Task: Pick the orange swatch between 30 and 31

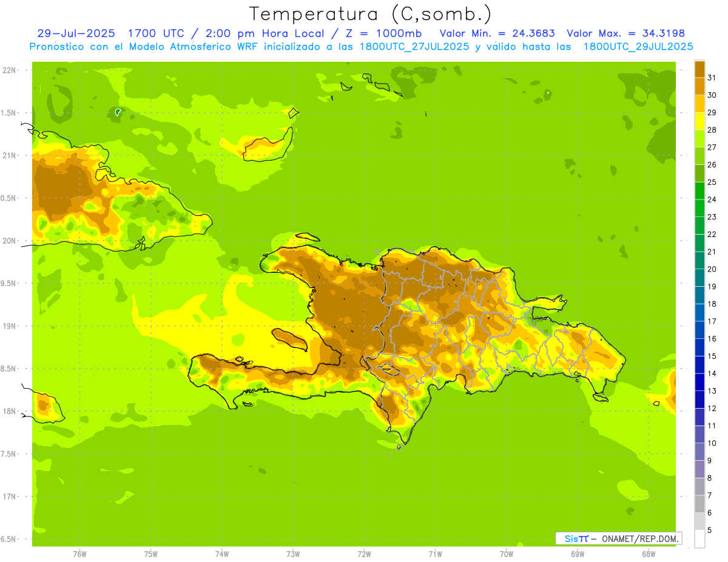Action: (699, 87)
